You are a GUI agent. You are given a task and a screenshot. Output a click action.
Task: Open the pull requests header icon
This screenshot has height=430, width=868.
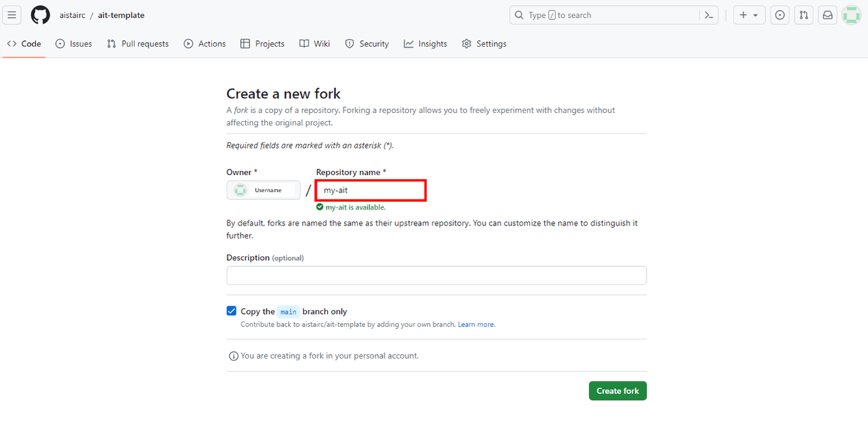pos(804,15)
